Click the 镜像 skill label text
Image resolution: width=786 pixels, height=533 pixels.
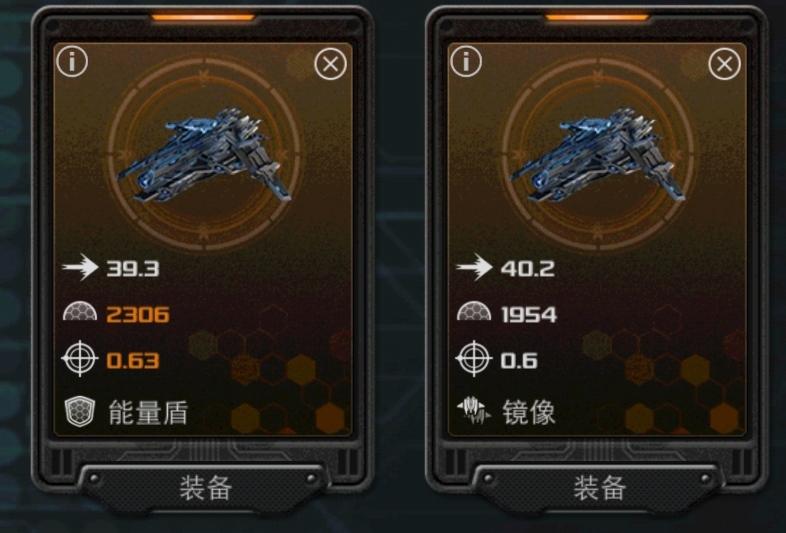click(x=529, y=413)
